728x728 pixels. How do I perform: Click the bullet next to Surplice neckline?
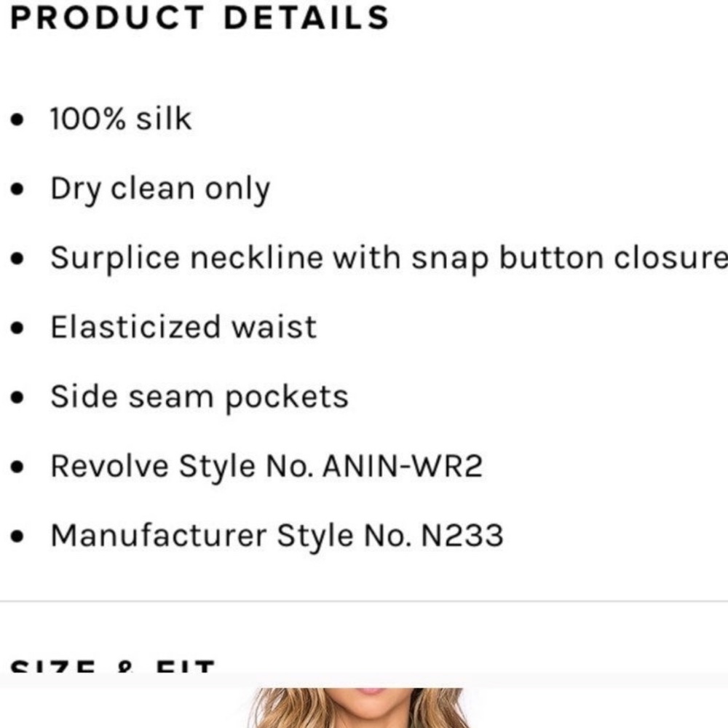point(17,258)
